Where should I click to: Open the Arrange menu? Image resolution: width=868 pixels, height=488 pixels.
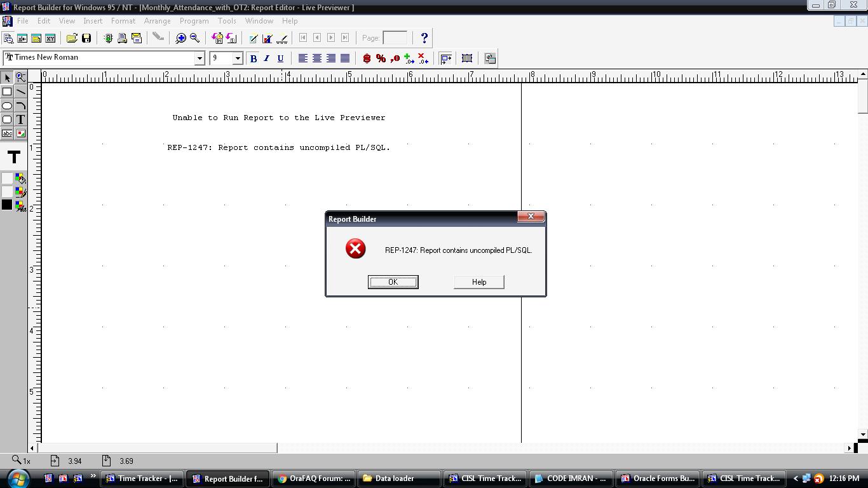(157, 21)
